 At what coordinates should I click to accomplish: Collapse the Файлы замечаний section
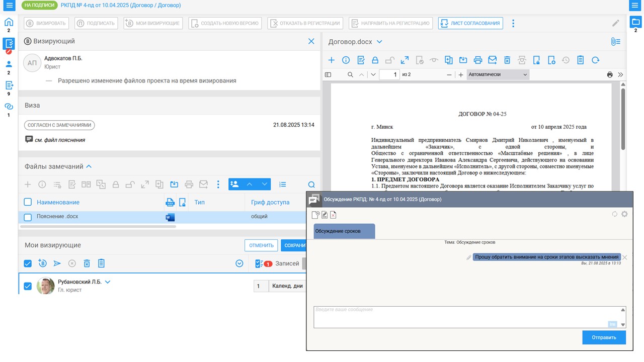[89, 166]
